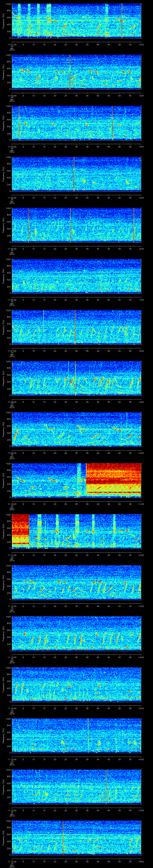This screenshot has width=153, height=868.
Task: Click the '11:09:00' start time label
Action: 12,453
